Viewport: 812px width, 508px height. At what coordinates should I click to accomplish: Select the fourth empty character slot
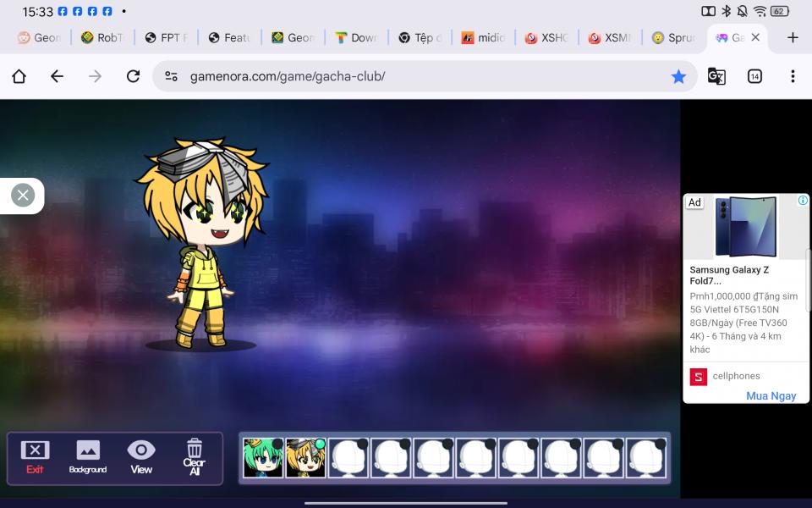[476, 458]
